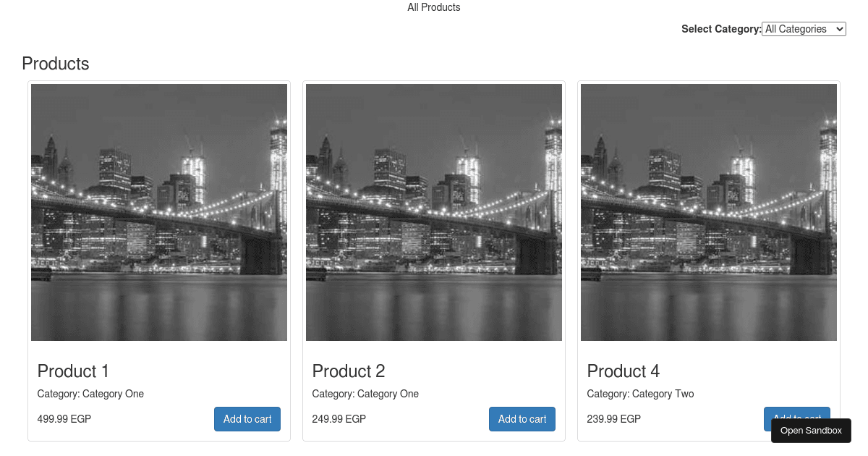The width and height of the screenshot is (868, 456).
Task: Select the Product 4 title
Action: click(x=623, y=371)
